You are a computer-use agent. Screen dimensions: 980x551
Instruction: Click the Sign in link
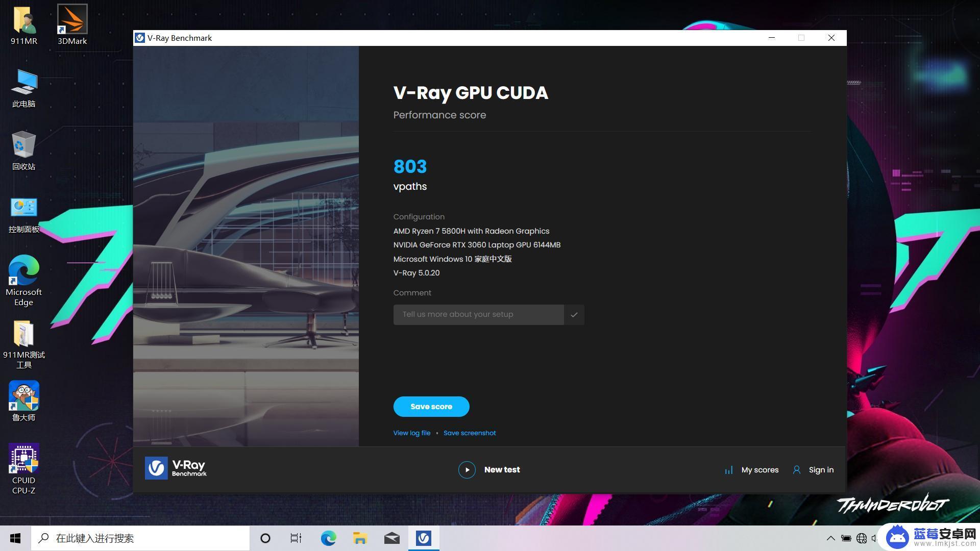click(821, 470)
